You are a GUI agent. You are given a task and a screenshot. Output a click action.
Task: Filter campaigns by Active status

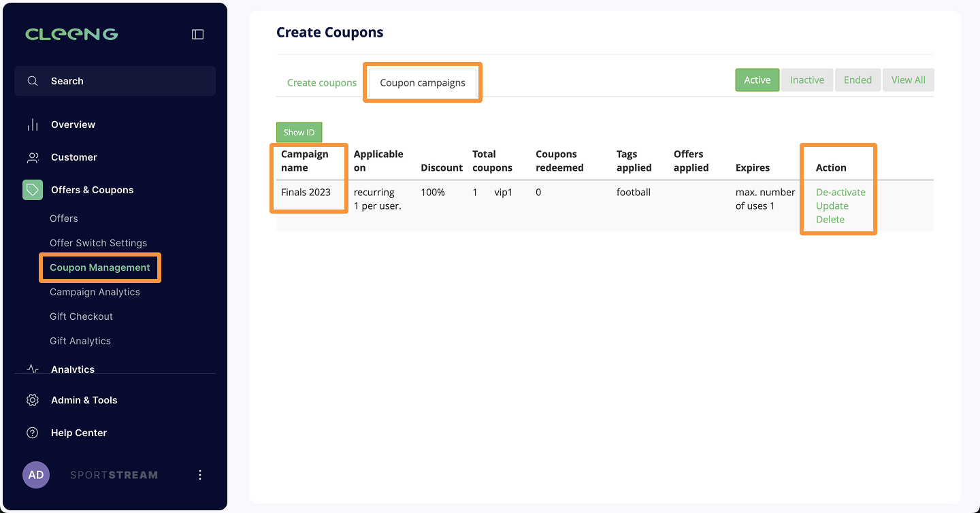(757, 80)
